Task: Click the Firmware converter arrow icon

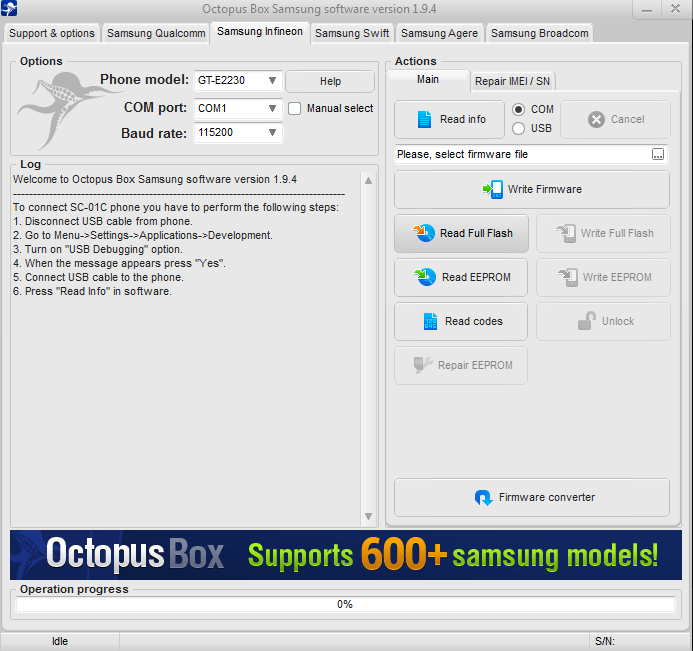Action: (x=484, y=498)
